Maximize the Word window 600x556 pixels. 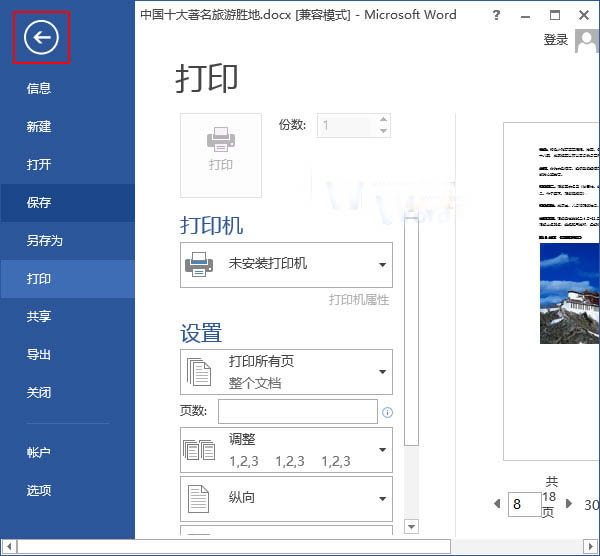pos(555,15)
